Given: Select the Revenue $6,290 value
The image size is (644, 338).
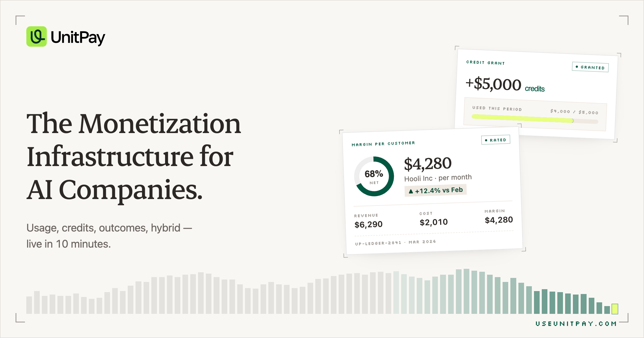Looking at the screenshot, I should click(x=368, y=224).
